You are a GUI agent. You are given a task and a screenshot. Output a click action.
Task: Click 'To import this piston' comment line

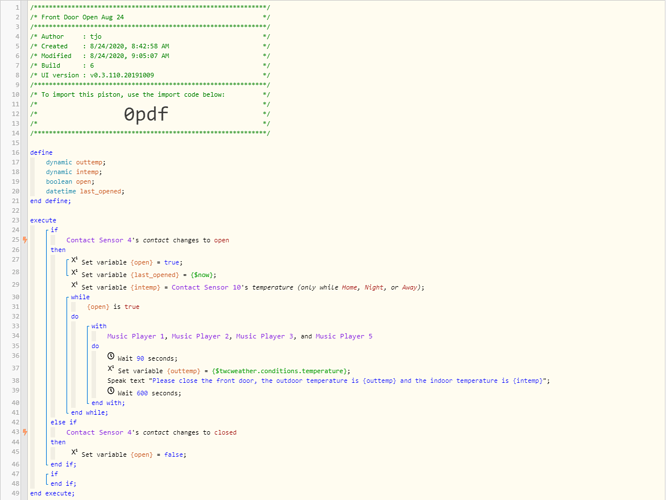(x=133, y=95)
